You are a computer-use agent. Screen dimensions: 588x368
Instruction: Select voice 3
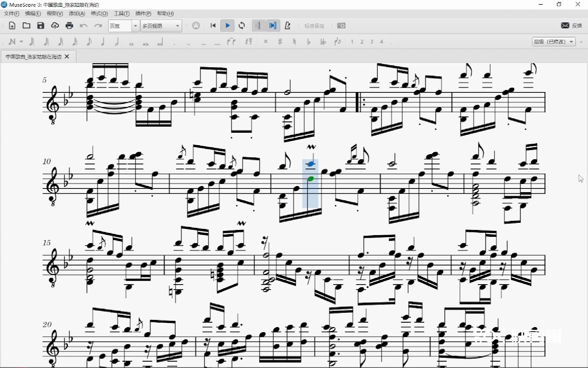(x=372, y=42)
